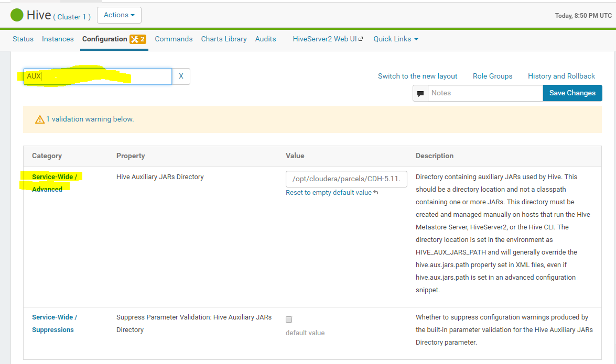Image resolution: width=616 pixels, height=364 pixels.
Task: Open the Commands tab
Action: coord(174,39)
